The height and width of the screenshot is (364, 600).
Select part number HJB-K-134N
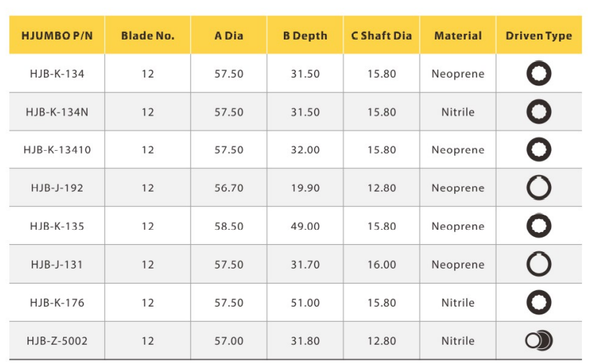click(x=57, y=112)
